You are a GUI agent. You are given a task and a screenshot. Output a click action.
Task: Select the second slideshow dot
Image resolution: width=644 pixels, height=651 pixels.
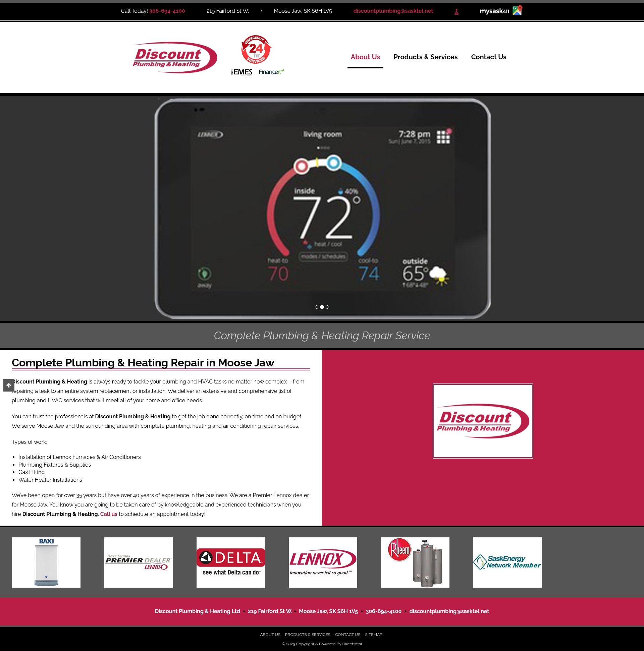[322, 307]
